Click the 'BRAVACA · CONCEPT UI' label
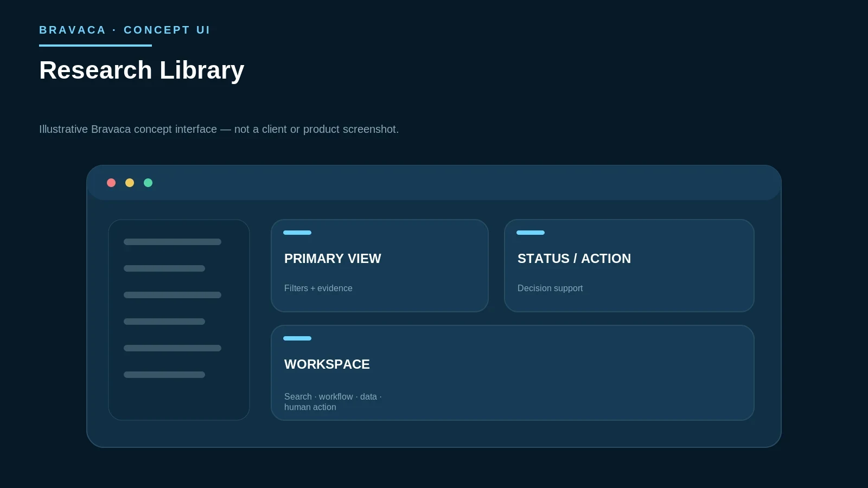Viewport: 868px width, 488px height. tap(124, 30)
